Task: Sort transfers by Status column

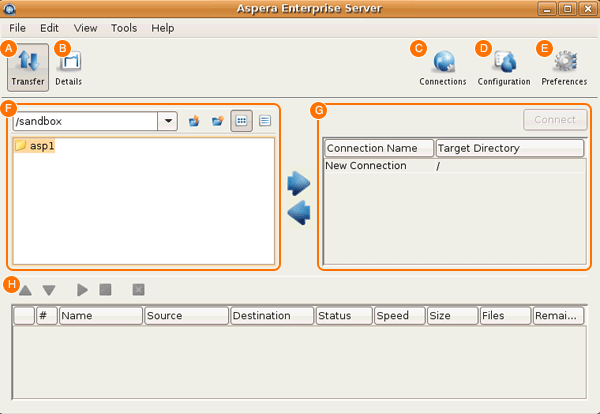Action: 344,316
